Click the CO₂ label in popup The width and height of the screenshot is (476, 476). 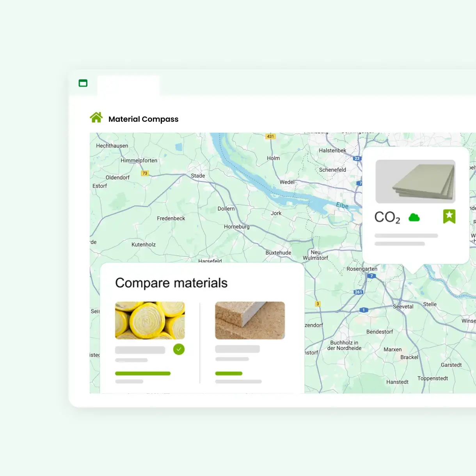coord(387,217)
